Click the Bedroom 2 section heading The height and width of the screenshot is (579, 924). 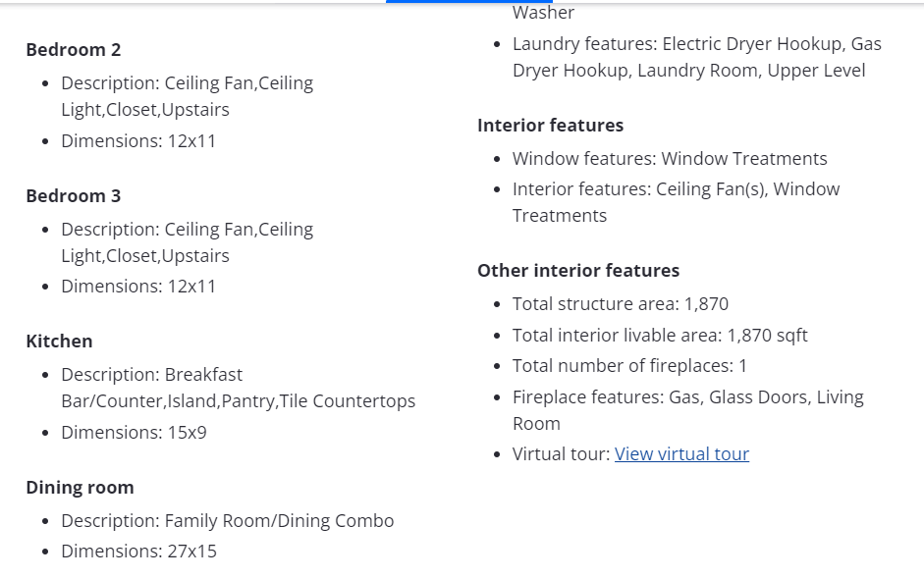74,50
